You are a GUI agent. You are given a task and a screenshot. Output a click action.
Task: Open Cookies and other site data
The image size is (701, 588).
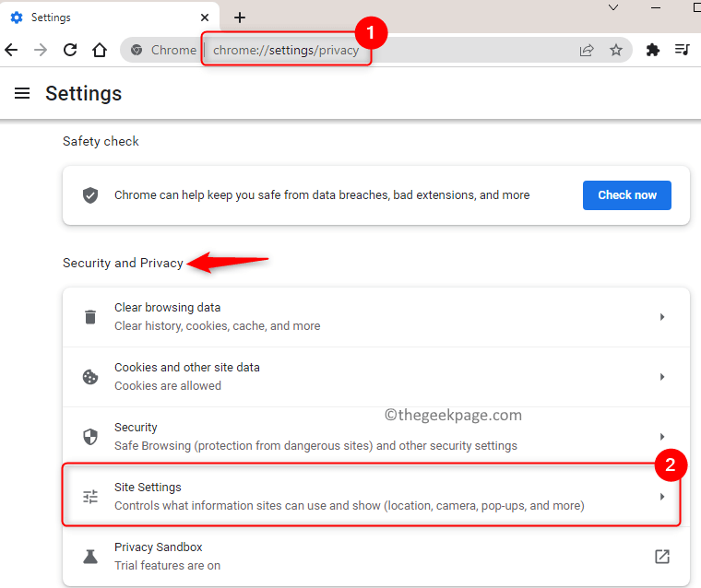376,377
